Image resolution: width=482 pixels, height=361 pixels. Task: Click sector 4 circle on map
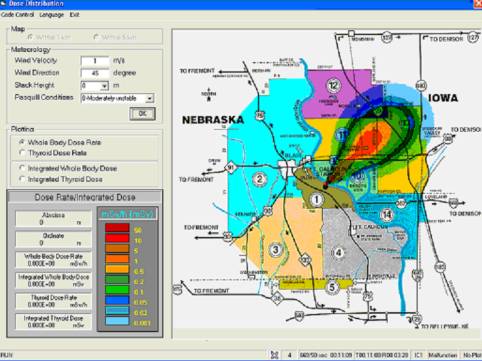pyautogui.click(x=338, y=253)
